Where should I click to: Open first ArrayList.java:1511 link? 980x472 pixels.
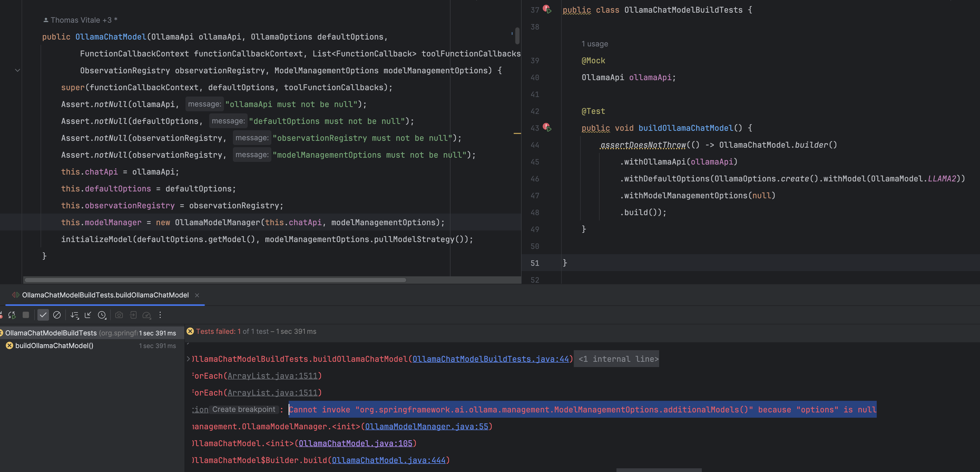[x=272, y=376]
